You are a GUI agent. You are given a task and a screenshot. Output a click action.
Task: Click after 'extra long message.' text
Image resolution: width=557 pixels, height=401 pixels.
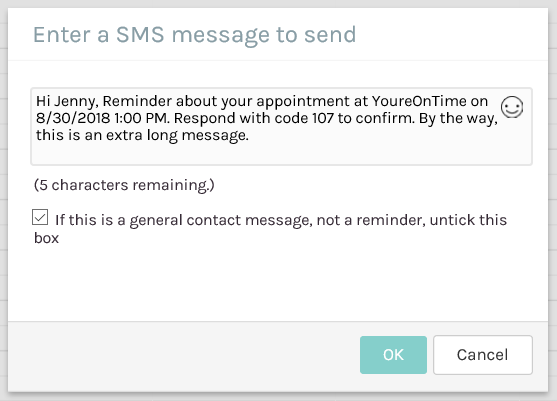click(249, 135)
